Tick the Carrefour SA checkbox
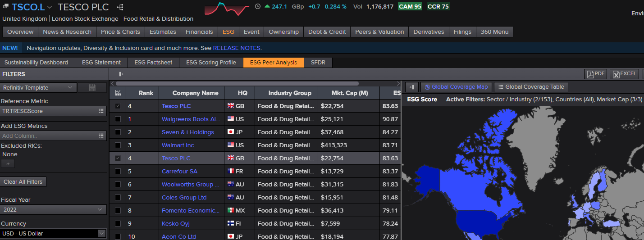 click(x=118, y=171)
